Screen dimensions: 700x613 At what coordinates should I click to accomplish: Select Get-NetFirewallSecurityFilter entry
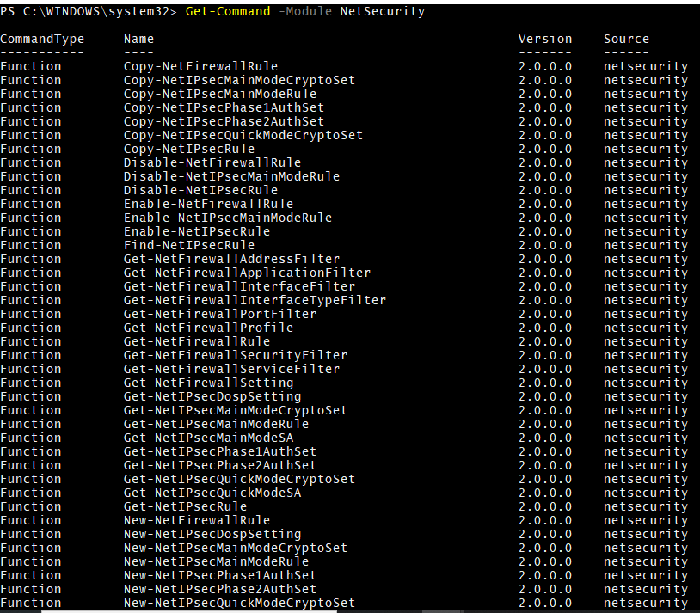coord(236,355)
